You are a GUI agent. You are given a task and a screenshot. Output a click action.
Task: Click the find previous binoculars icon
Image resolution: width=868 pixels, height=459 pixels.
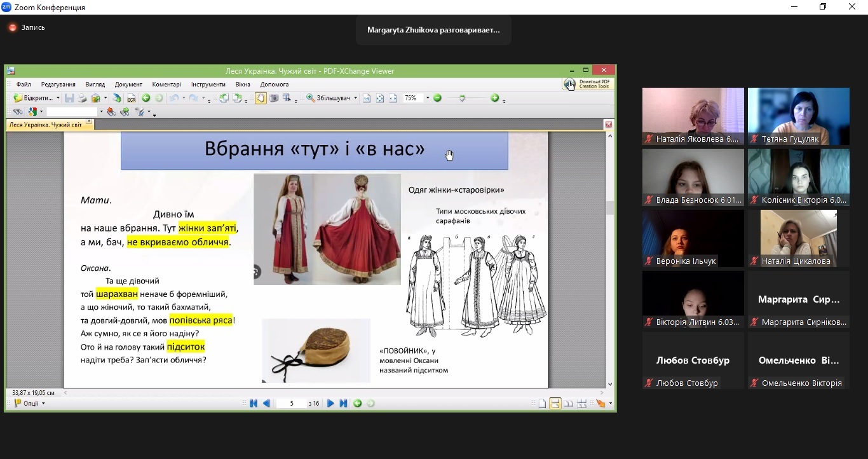coord(111,111)
